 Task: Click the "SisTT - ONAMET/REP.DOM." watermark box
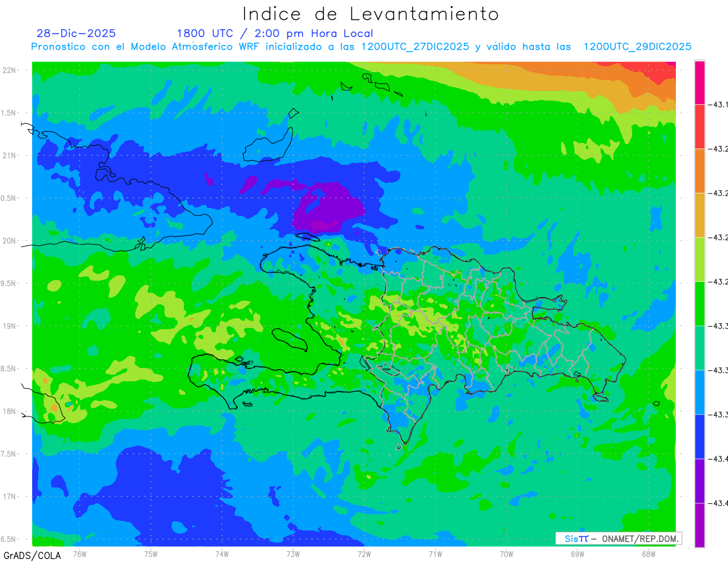point(619,538)
